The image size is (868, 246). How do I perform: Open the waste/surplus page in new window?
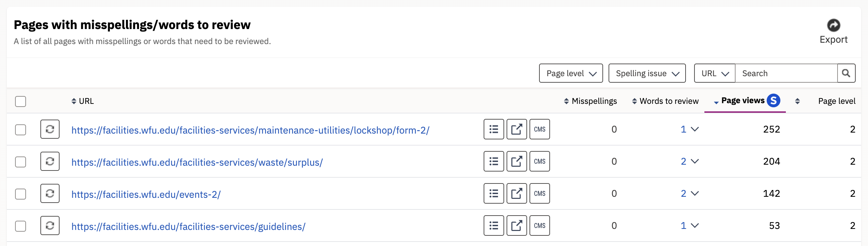coord(516,161)
